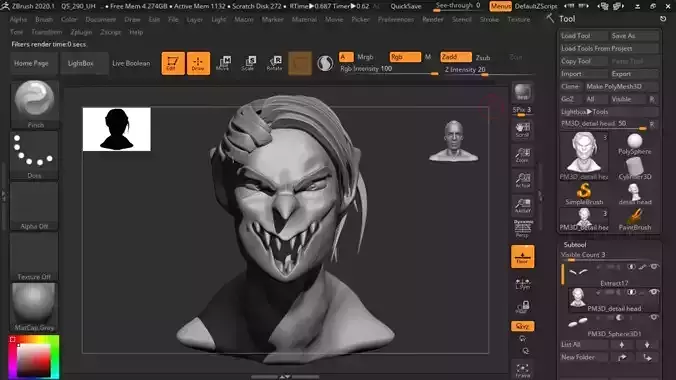
Task: Toggle the Rgb paint mode
Action: [x=405, y=57]
